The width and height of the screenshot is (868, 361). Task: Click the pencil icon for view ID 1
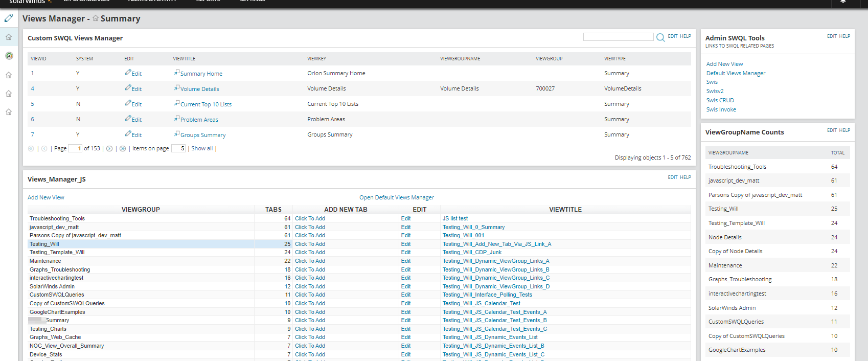click(x=128, y=73)
